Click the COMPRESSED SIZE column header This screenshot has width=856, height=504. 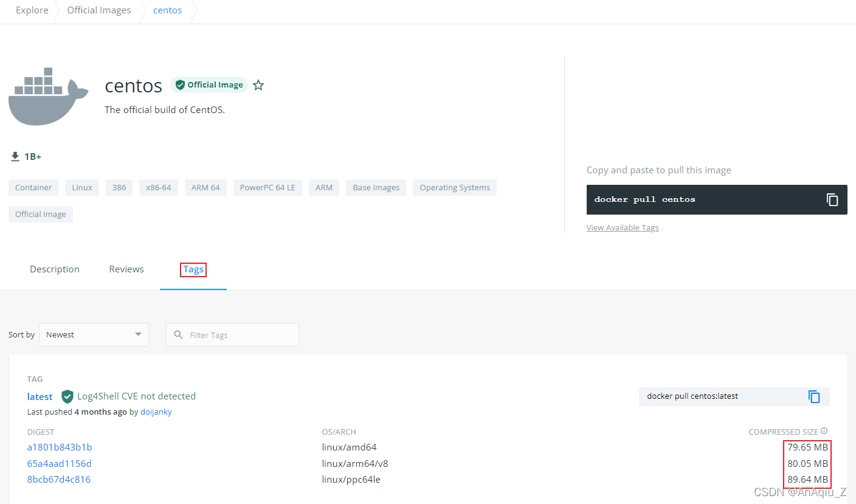click(784, 432)
